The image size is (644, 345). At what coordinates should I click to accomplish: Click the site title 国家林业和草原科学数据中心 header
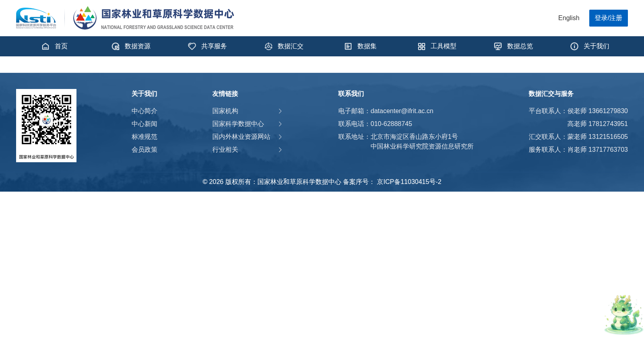167,14
